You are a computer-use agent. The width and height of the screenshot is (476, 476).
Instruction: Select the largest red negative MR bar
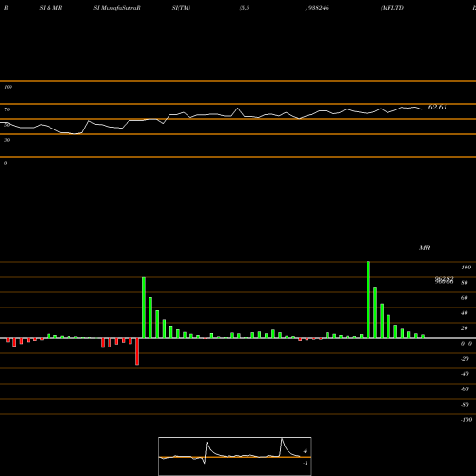point(137,351)
